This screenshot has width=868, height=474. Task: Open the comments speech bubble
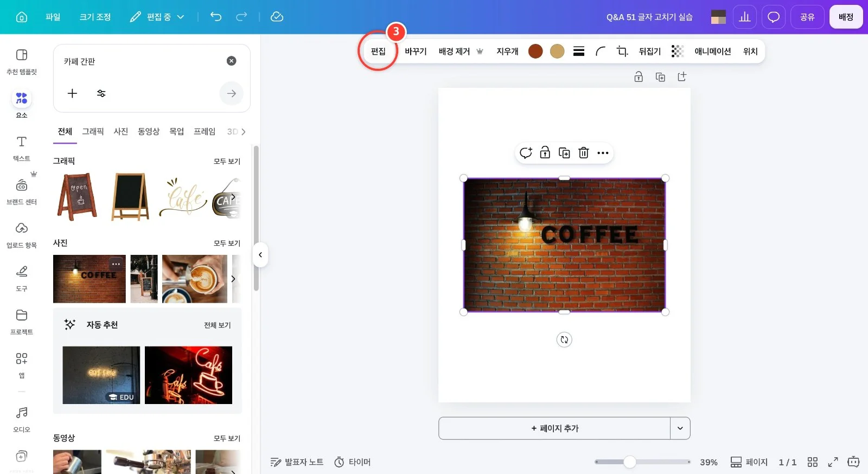click(774, 17)
